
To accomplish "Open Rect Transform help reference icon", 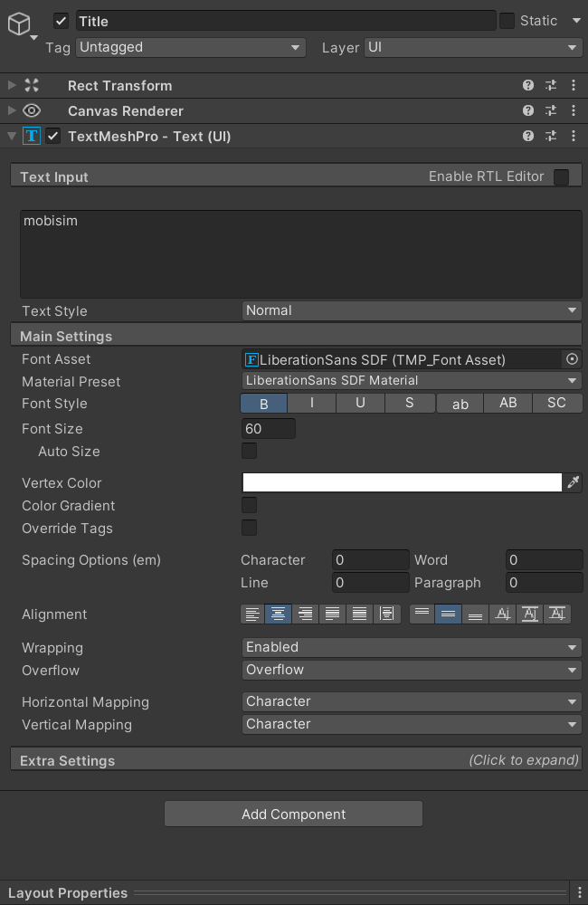I will coord(528,85).
